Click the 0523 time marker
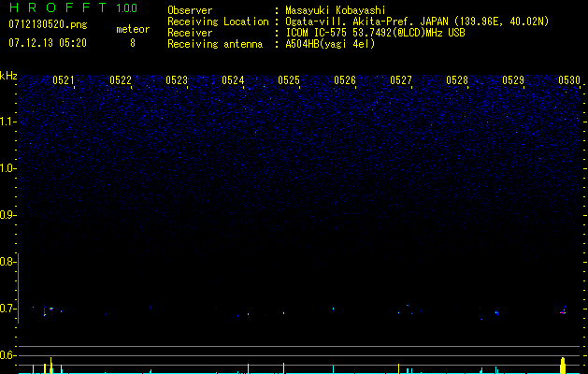Viewport: 588px width, 374px height. 177,80
